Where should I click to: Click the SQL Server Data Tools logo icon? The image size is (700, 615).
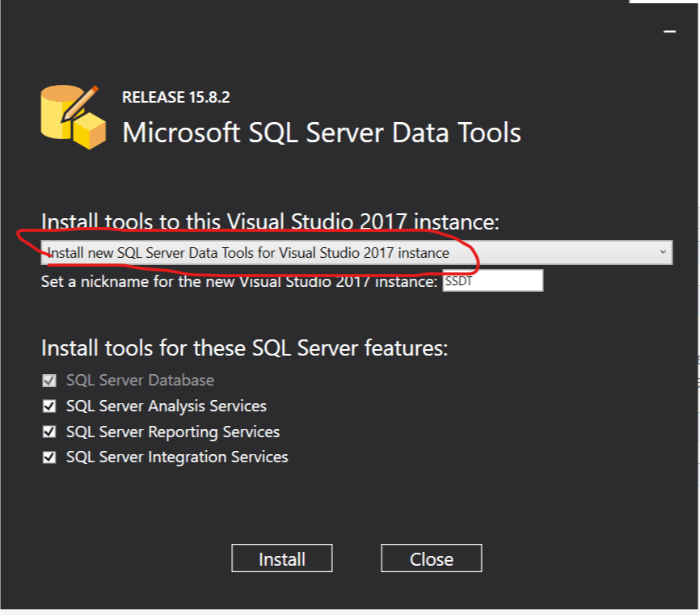point(73,116)
